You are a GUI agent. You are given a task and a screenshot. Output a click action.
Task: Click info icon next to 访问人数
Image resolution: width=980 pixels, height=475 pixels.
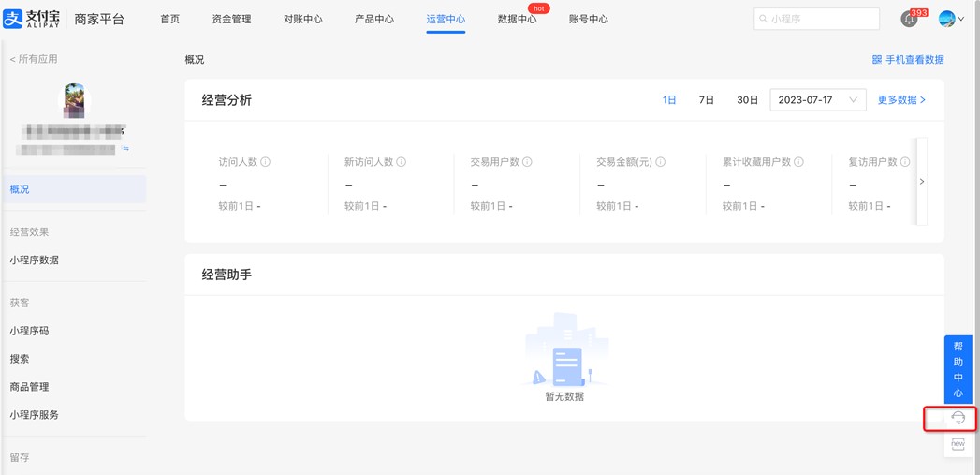pyautogui.click(x=266, y=162)
